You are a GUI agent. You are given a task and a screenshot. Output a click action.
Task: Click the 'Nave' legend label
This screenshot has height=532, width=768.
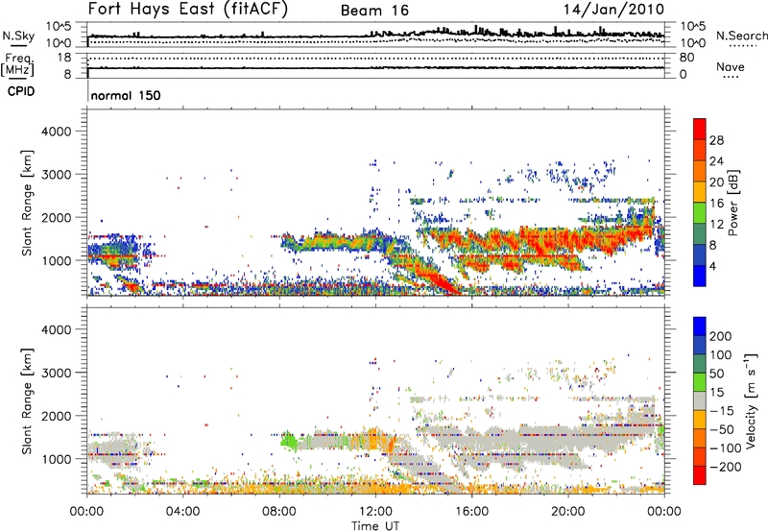tap(731, 66)
